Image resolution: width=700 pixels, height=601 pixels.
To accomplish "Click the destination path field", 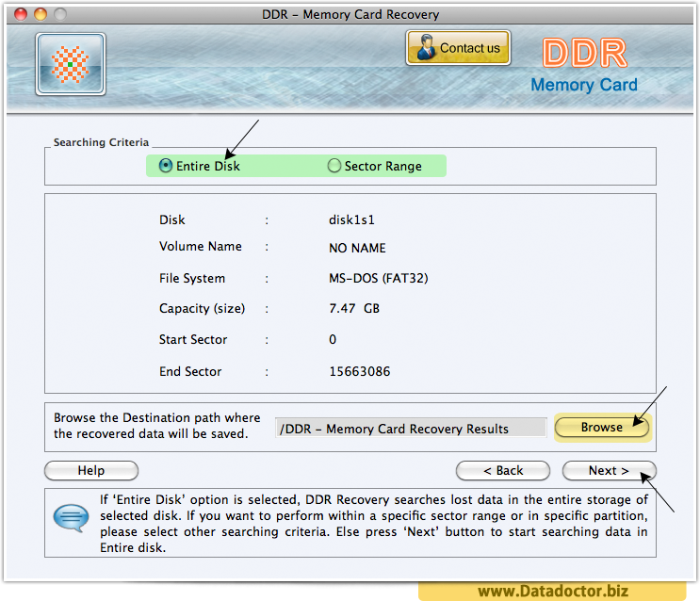I will [x=411, y=429].
